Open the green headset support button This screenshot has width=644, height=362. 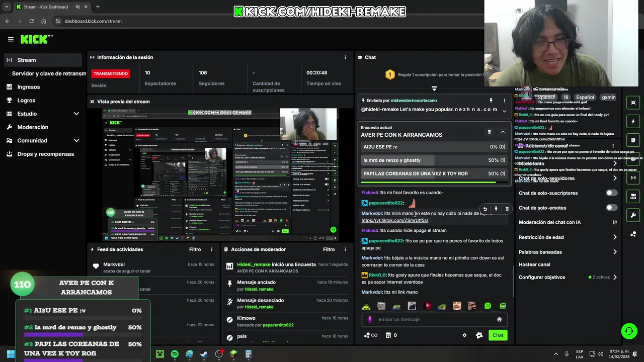[x=629, y=331]
